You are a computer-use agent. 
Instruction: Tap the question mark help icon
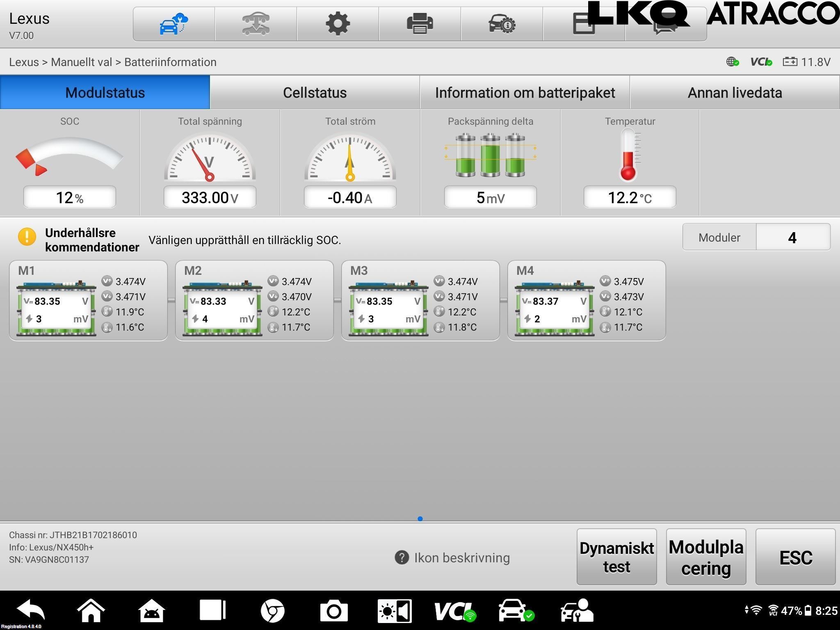(402, 557)
